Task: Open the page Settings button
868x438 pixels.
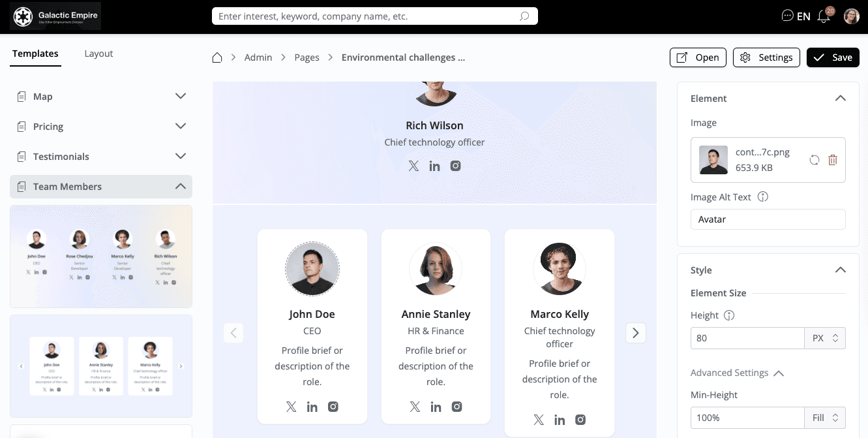Action: click(x=766, y=57)
